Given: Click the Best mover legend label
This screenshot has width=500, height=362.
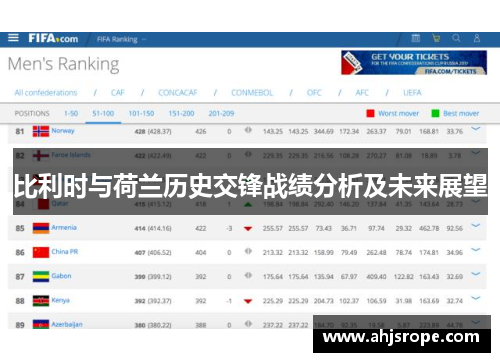Looking at the screenshot, I should pos(461,114).
